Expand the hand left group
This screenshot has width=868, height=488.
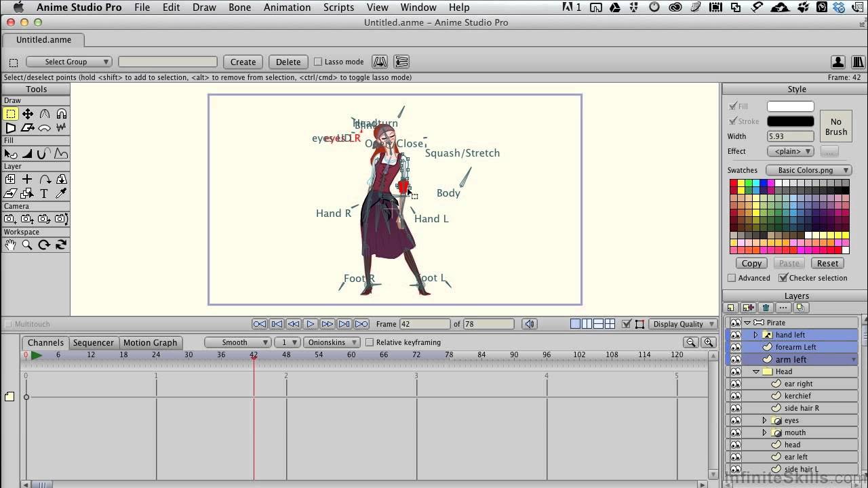coord(755,335)
